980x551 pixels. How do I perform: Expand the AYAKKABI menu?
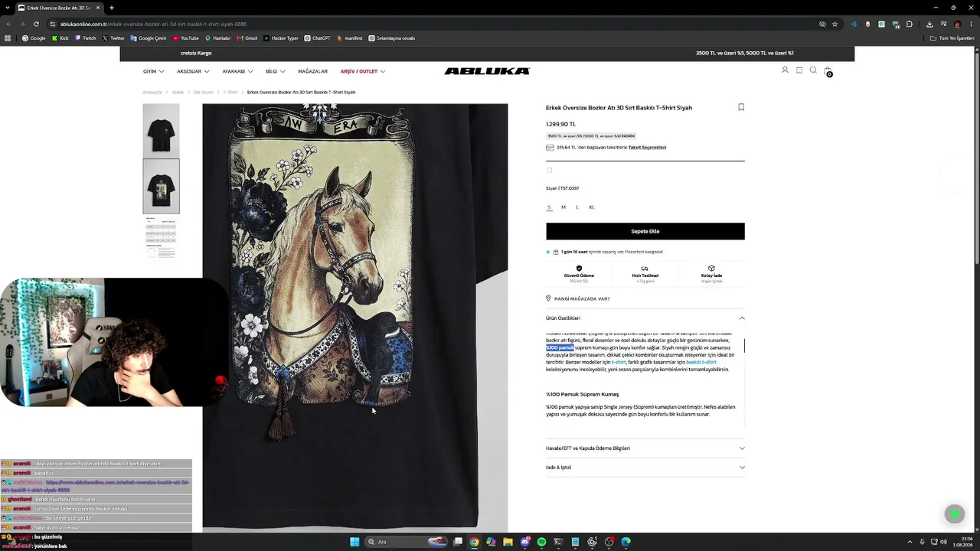pyautogui.click(x=237, y=71)
